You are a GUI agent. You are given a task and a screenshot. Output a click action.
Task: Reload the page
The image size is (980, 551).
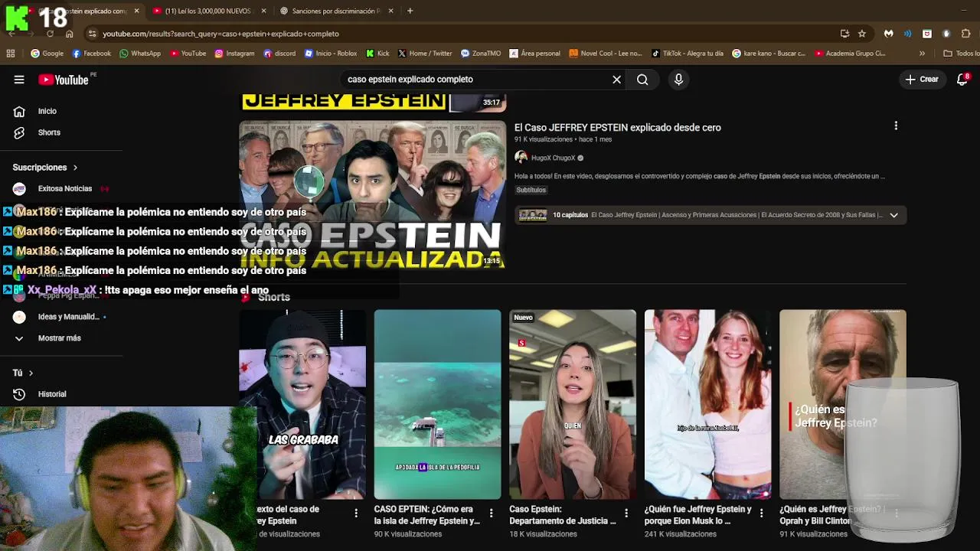(50, 34)
